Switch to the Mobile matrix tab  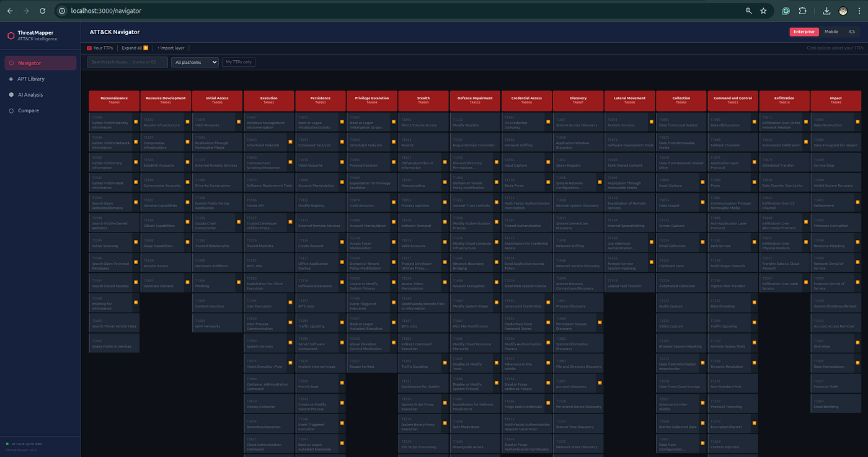point(831,32)
